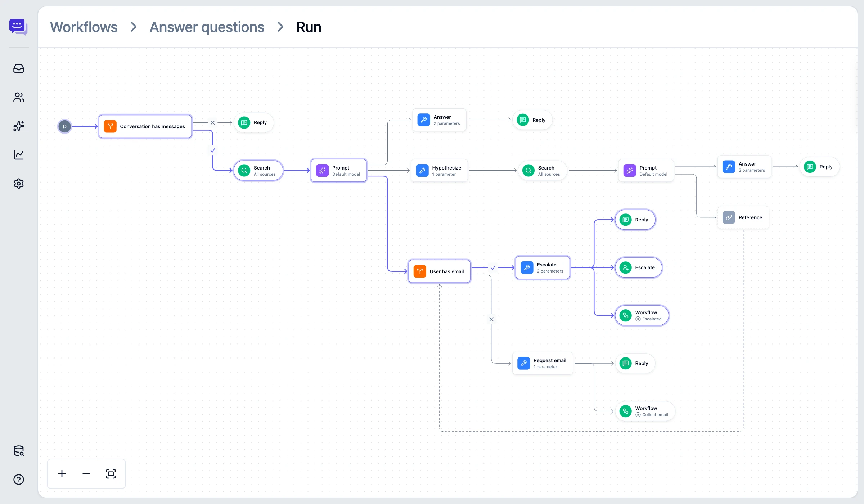Click the wrench icon on Escalate 2 parameters

tap(527, 267)
